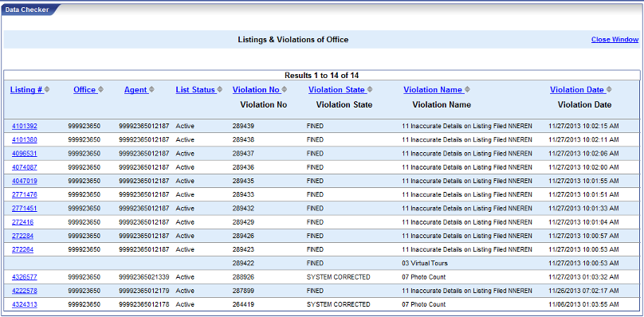
Task: Click sort arrows icon beside Agent
Action: point(151,89)
